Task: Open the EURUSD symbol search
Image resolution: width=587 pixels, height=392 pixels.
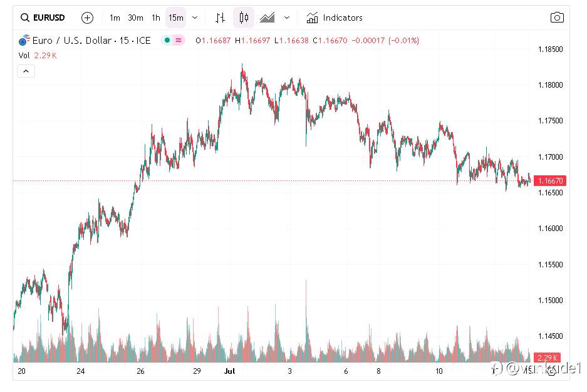Action: (43, 18)
